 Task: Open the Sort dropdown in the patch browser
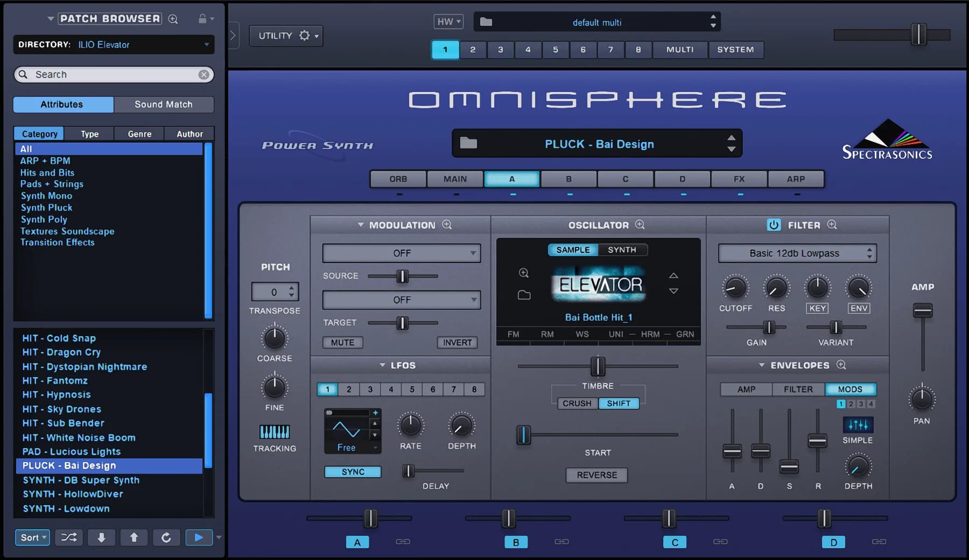point(32,537)
